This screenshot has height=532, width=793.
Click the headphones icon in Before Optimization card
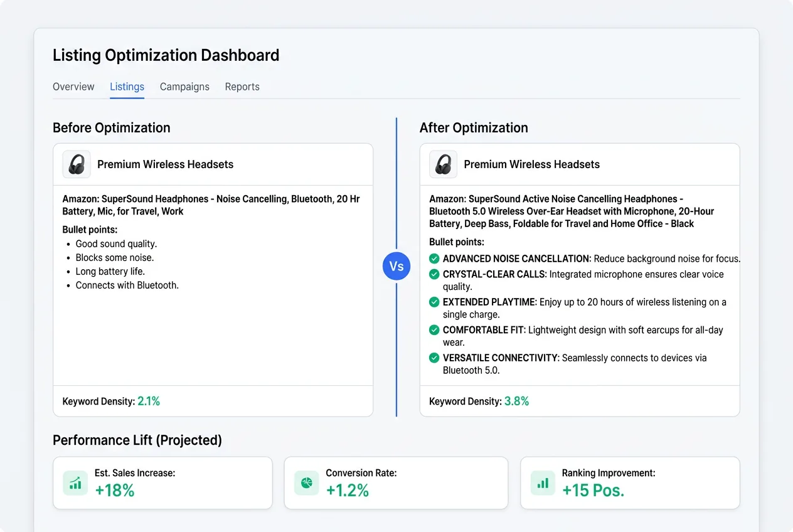tap(76, 164)
